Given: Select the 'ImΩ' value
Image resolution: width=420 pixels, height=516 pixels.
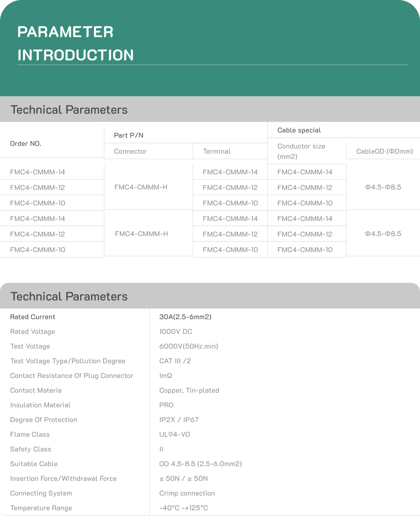Looking at the screenshot, I should click(166, 376).
